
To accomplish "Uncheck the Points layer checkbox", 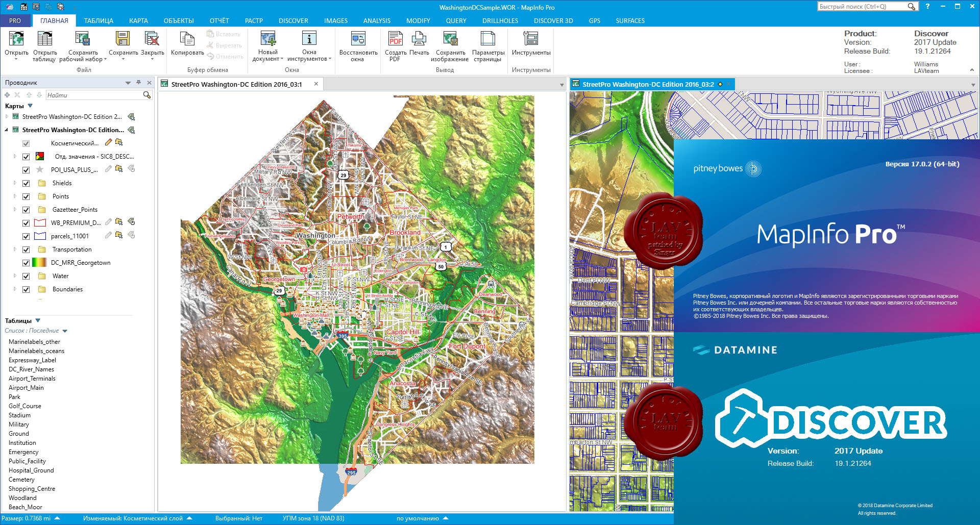I will pos(26,196).
